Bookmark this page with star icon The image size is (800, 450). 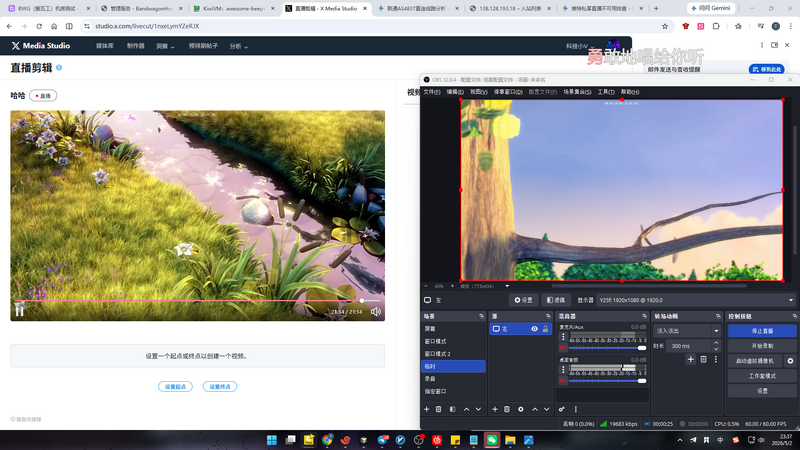pos(665,26)
